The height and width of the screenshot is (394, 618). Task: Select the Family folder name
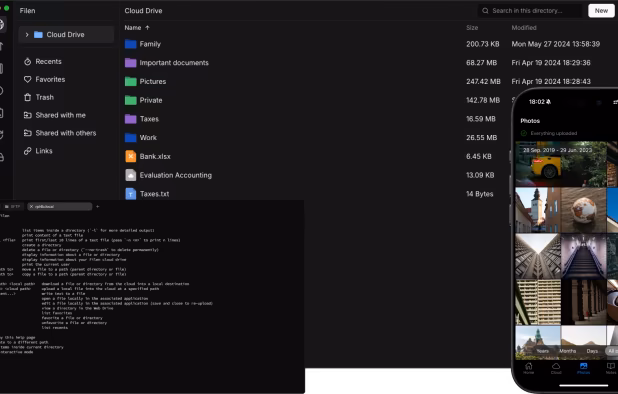(150, 44)
